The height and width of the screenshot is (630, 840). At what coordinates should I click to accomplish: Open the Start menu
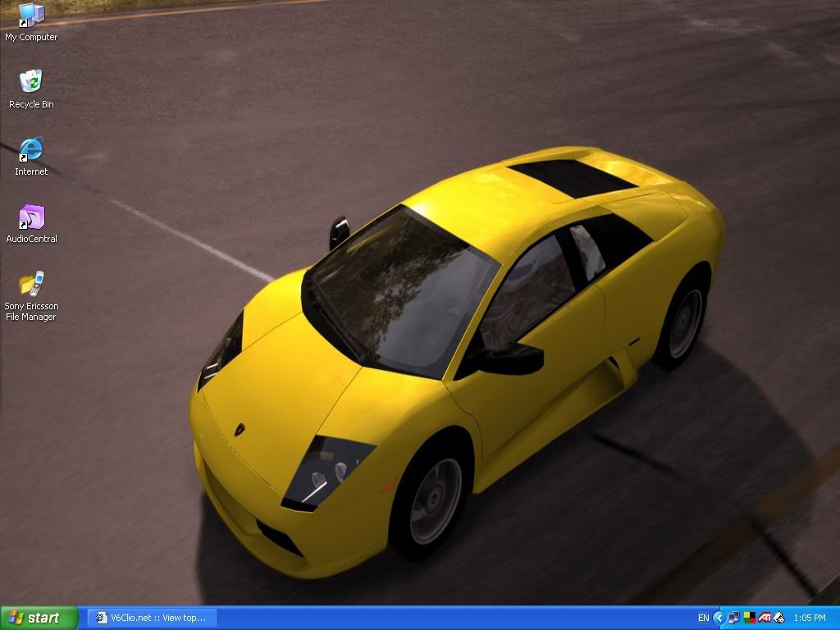pyautogui.click(x=39, y=618)
